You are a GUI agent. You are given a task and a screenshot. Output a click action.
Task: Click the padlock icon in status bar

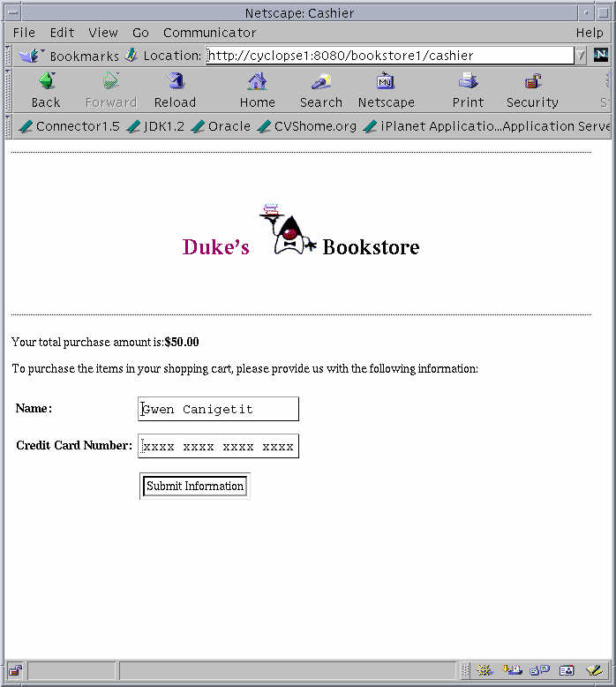(15, 670)
